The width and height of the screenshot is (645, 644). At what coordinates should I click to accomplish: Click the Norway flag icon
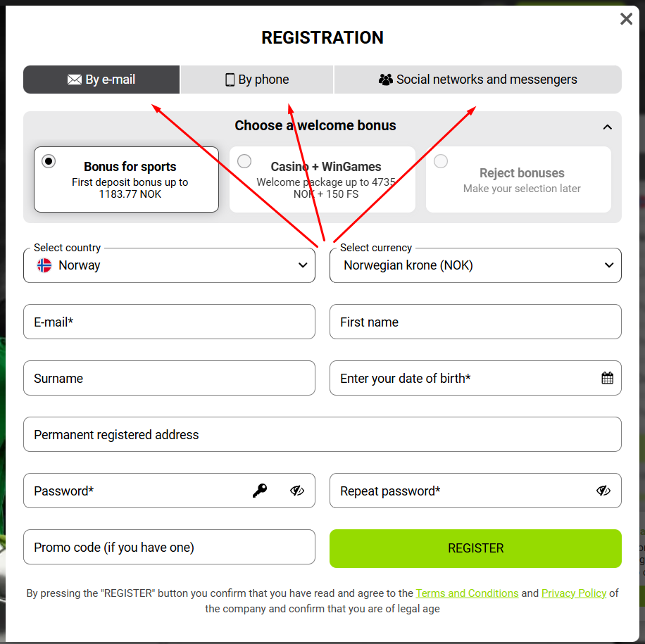pos(44,265)
